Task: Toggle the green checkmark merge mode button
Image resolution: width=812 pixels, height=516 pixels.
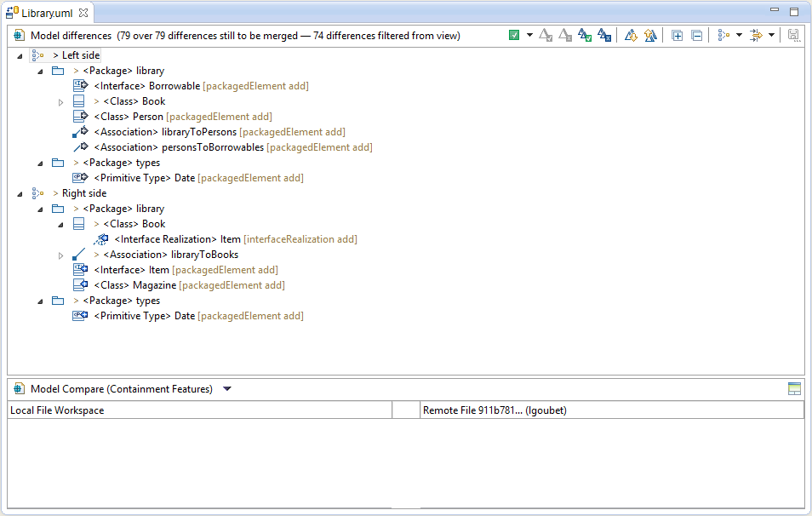Action: pyautogui.click(x=514, y=36)
